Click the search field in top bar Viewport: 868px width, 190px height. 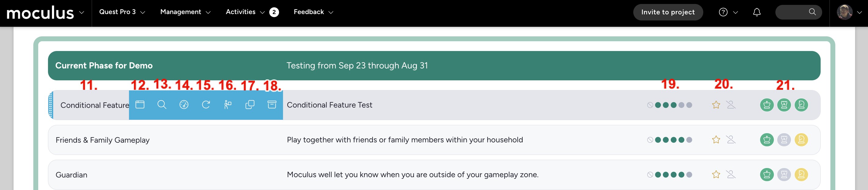[798, 12]
